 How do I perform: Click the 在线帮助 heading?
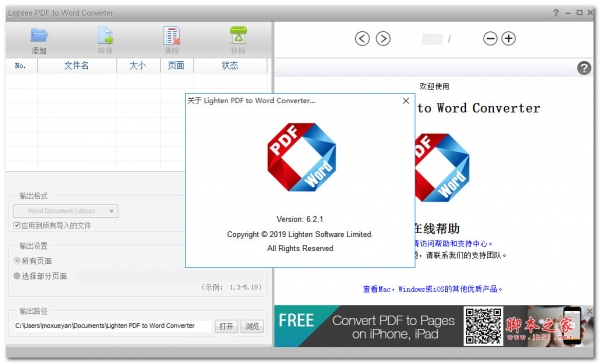click(437, 229)
